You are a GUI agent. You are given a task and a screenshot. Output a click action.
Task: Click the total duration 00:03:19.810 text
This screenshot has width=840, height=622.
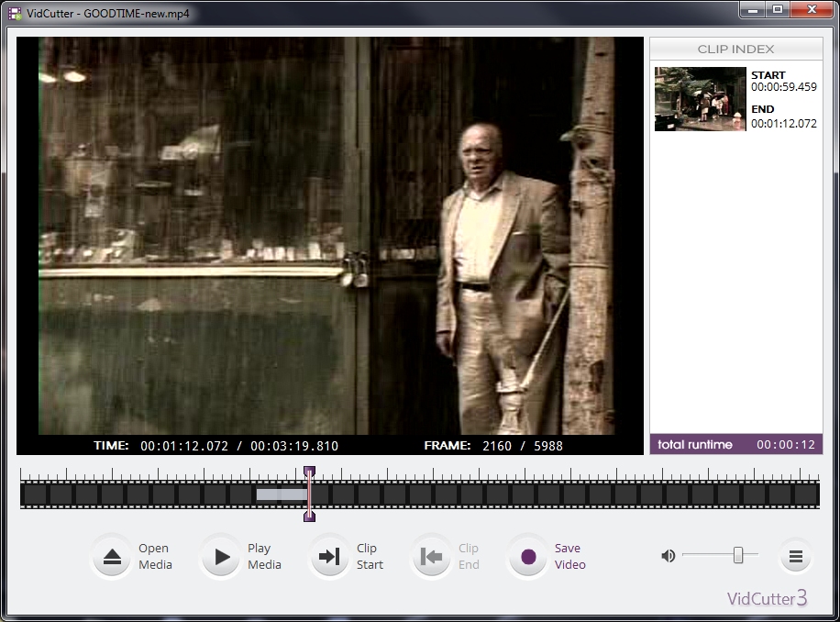coord(294,446)
